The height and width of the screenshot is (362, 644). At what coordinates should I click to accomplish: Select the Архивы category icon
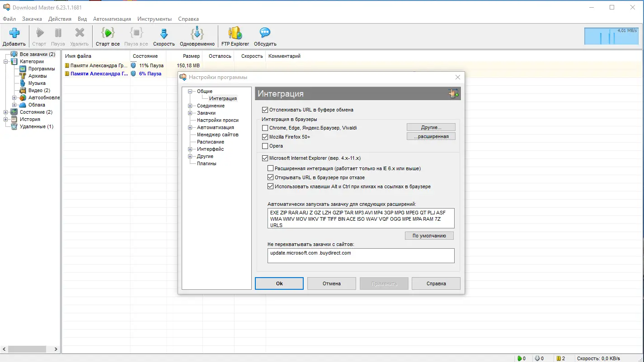click(23, 76)
